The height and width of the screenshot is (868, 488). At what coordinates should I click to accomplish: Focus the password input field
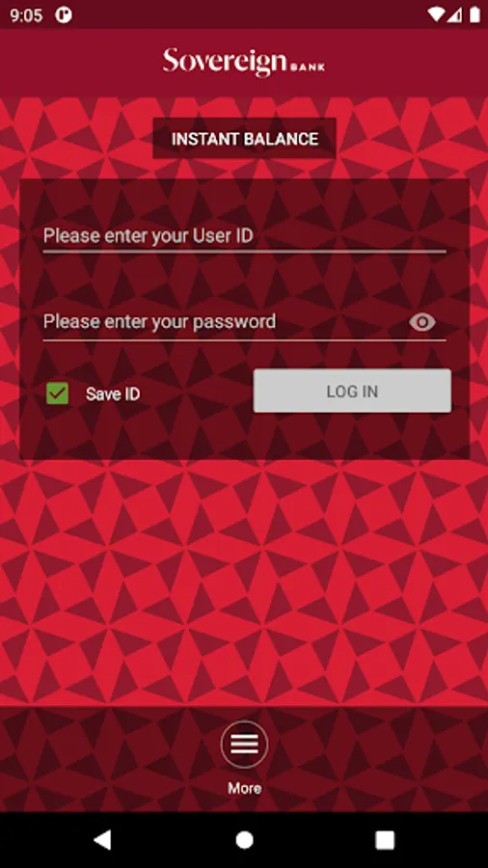pos(224,322)
